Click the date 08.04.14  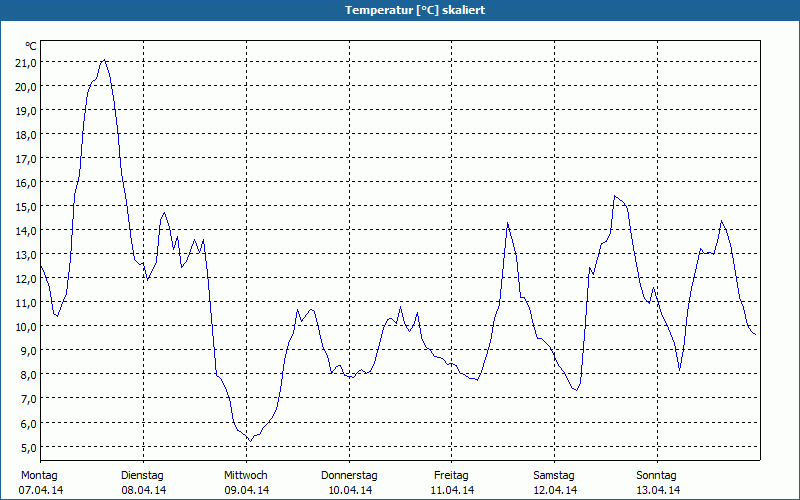click(x=143, y=490)
